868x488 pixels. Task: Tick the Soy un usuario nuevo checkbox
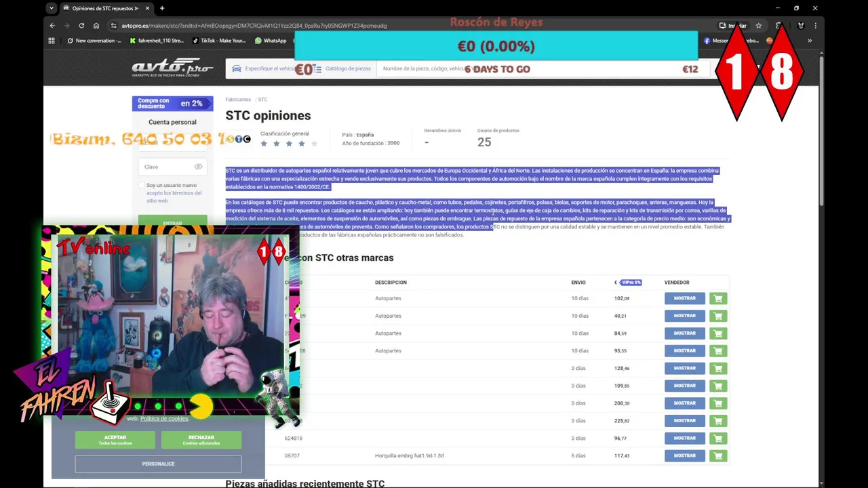pyautogui.click(x=141, y=185)
